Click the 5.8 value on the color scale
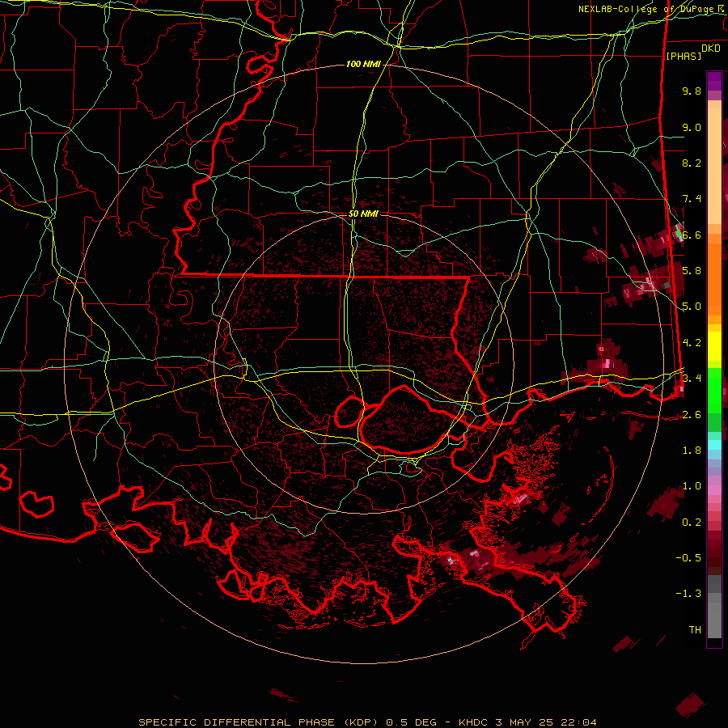The width and height of the screenshot is (728, 728). pyautogui.click(x=692, y=271)
